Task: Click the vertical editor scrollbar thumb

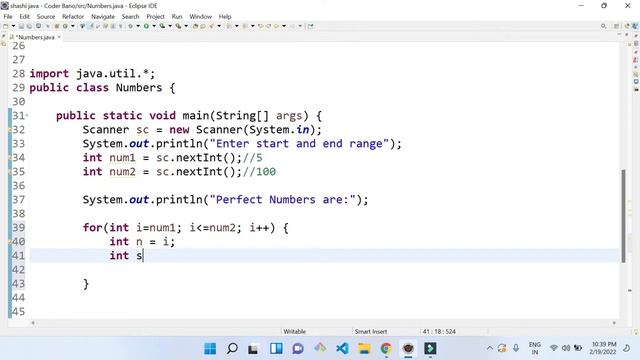Action: (623, 216)
